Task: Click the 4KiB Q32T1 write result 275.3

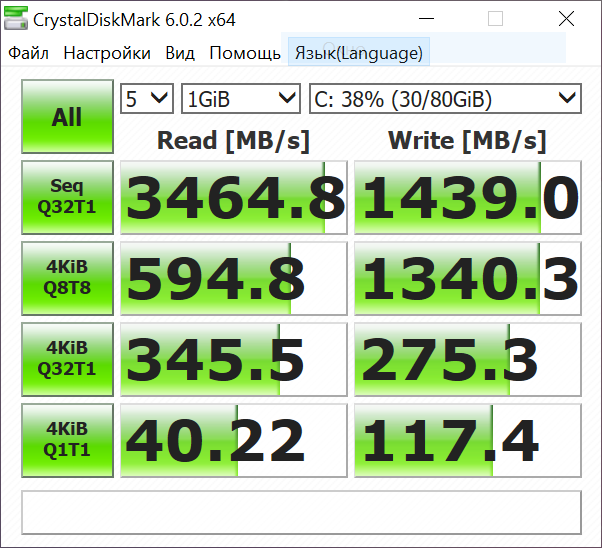Action: (468, 359)
